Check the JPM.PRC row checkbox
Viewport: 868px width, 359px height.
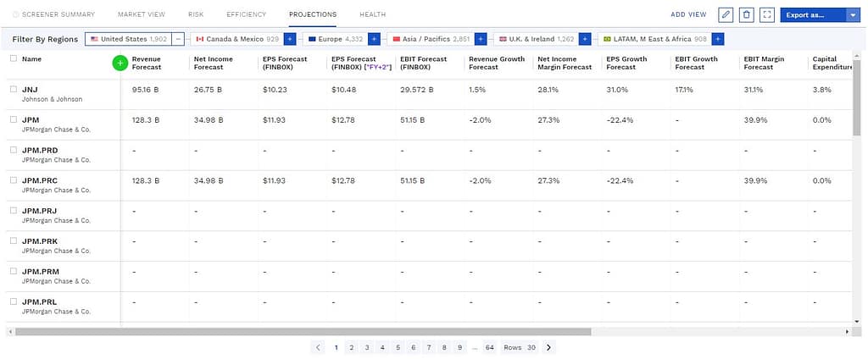click(14, 180)
